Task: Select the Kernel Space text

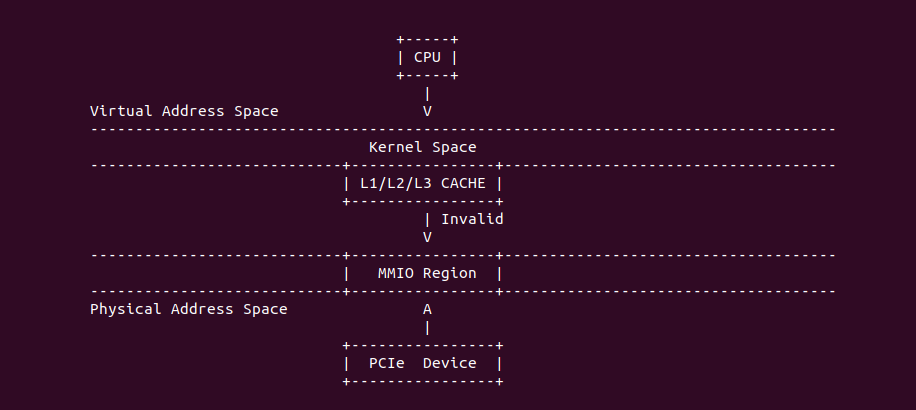Action: coord(422,147)
